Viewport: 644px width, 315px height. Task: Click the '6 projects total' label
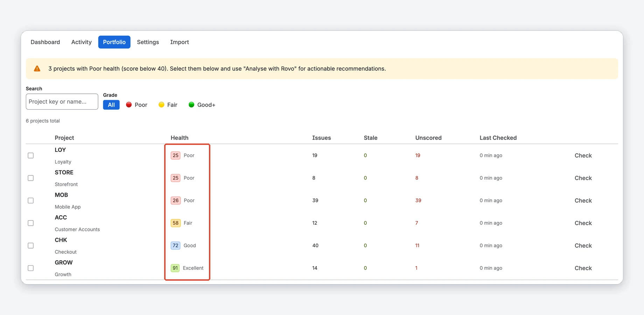[43, 121]
